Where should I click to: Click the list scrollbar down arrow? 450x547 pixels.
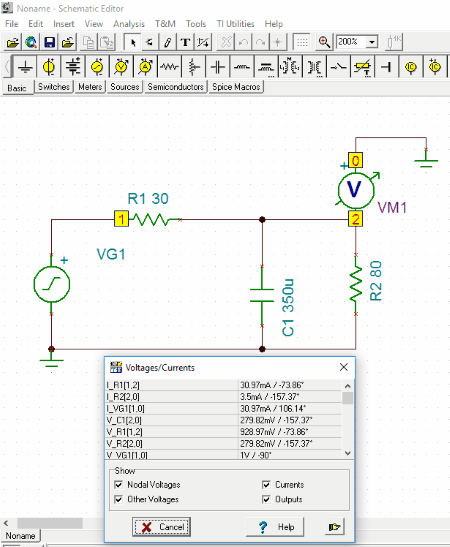347,453
